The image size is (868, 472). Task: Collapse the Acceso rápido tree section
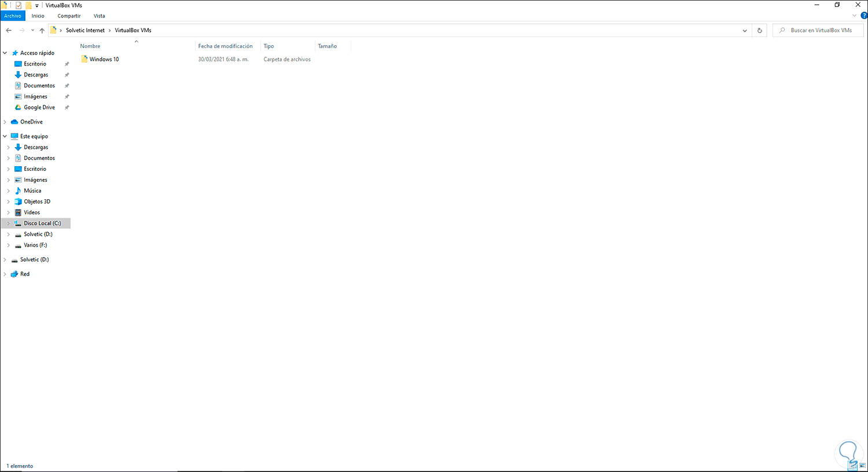(x=5, y=53)
